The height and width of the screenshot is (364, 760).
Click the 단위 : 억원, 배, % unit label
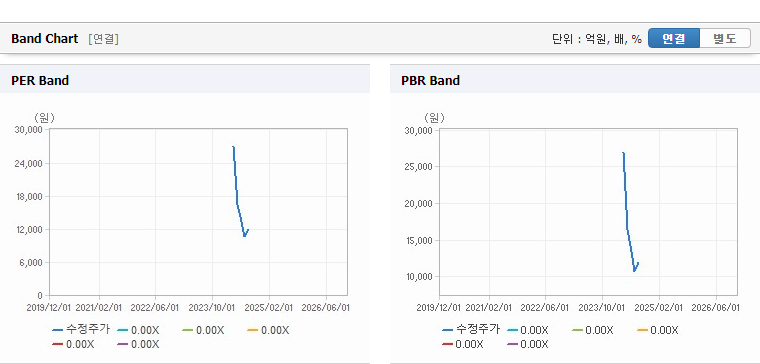click(597, 39)
